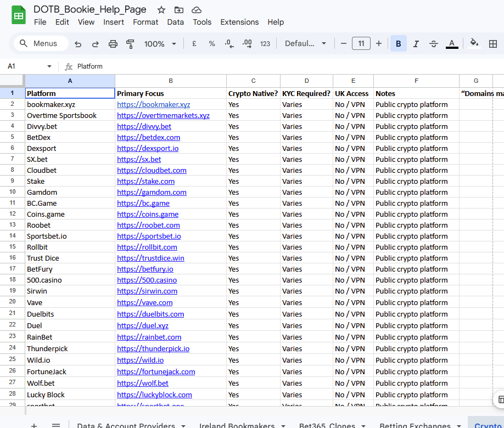Toggle italic formatting
The image size is (504, 428).
tap(416, 44)
